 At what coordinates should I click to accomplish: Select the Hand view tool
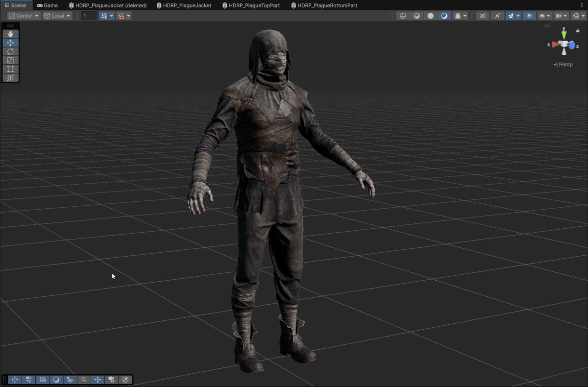click(x=10, y=34)
